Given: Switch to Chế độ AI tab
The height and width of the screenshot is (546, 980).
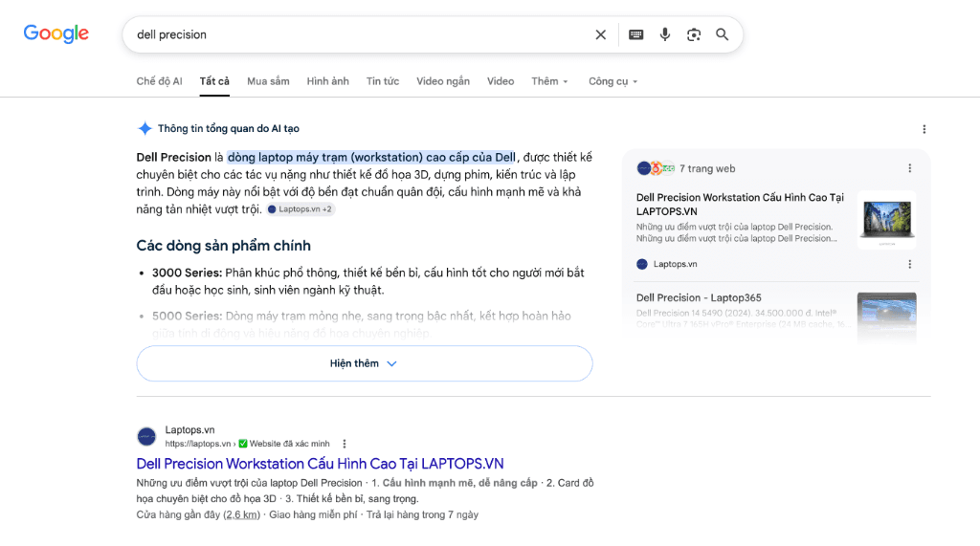Looking at the screenshot, I should pos(160,81).
